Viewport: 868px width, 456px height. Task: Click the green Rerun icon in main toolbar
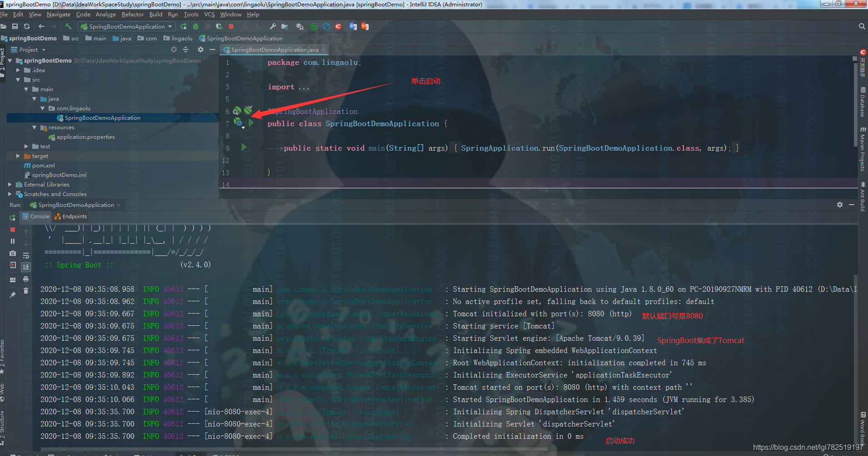183,26
